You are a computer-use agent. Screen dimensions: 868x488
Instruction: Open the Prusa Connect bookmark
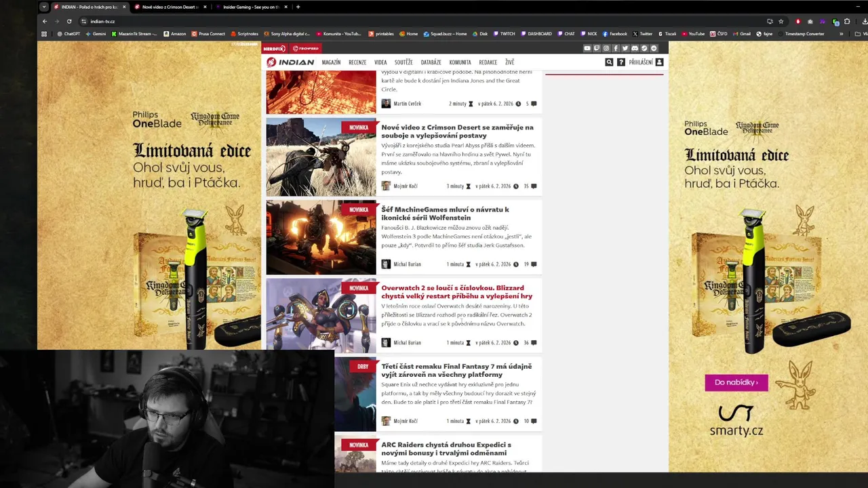(x=208, y=34)
